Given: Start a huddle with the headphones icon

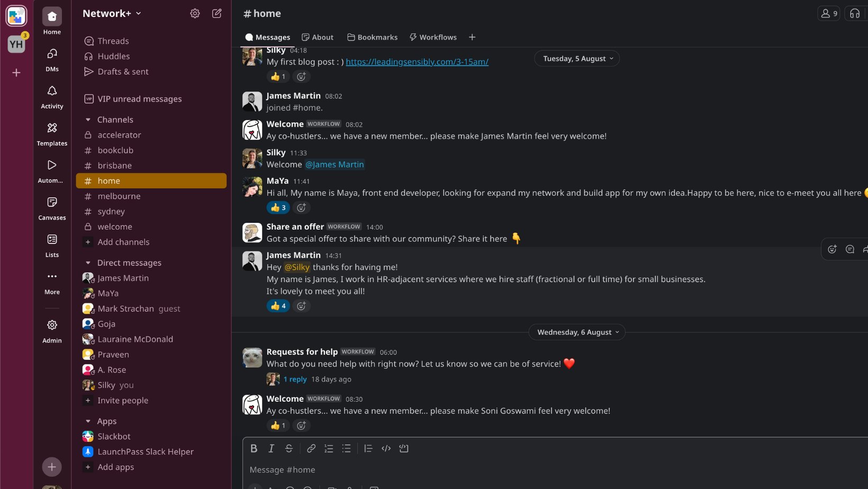Looking at the screenshot, I should click(855, 14).
